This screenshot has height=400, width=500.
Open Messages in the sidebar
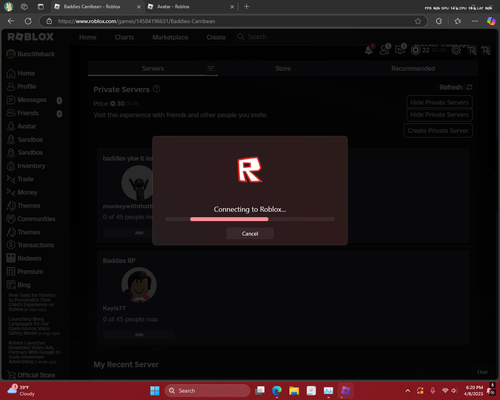pyautogui.click(x=27, y=100)
